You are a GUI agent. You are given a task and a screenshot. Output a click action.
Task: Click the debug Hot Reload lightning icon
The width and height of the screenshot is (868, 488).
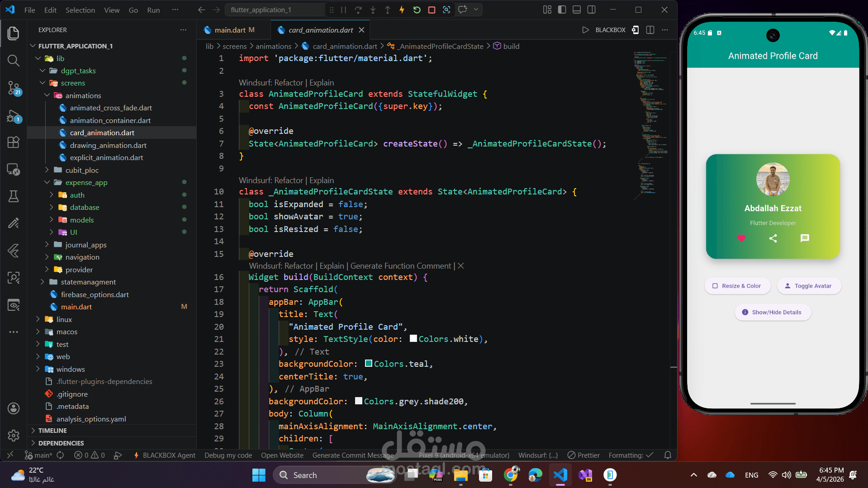coord(402,10)
